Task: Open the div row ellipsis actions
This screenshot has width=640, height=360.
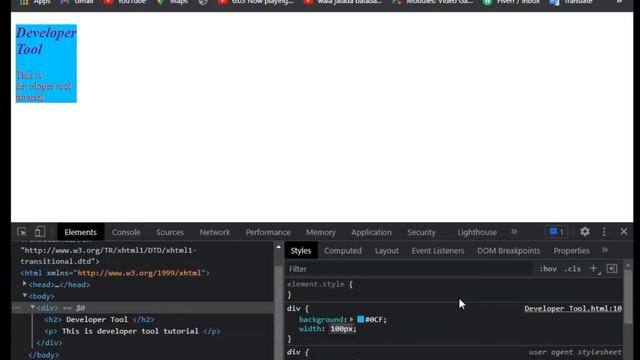Action: tap(16, 308)
